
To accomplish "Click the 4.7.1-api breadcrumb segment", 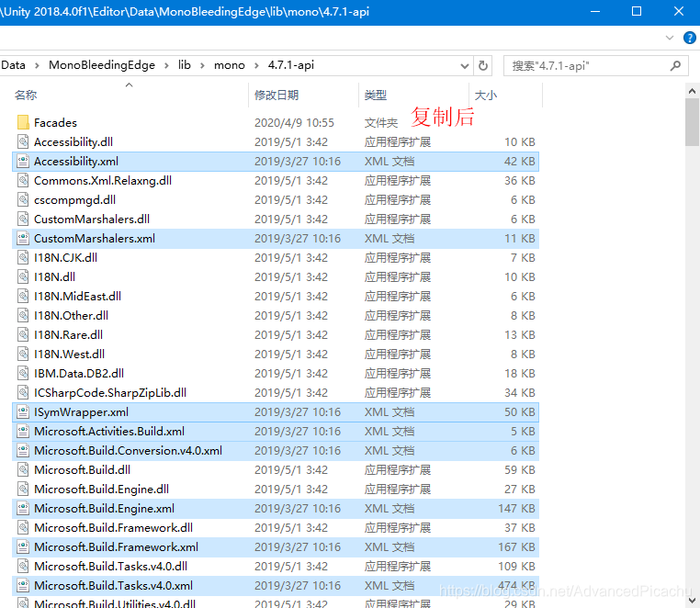I will pyautogui.click(x=291, y=65).
